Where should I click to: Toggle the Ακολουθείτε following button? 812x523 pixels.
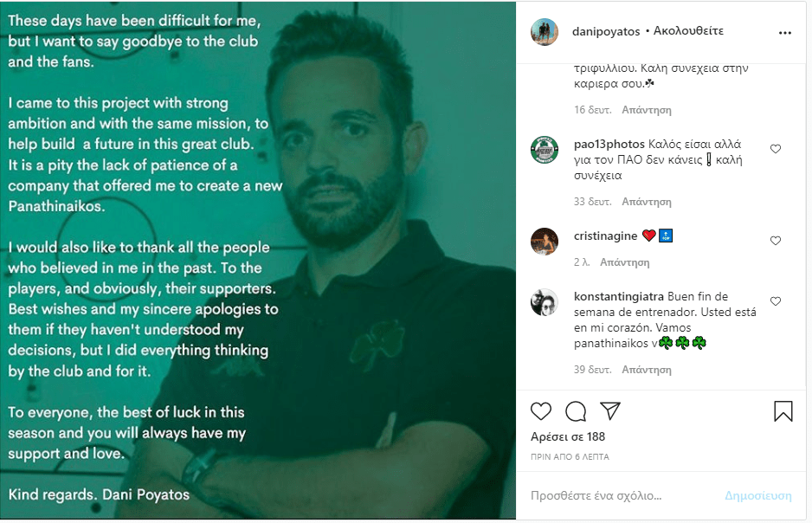point(688,31)
